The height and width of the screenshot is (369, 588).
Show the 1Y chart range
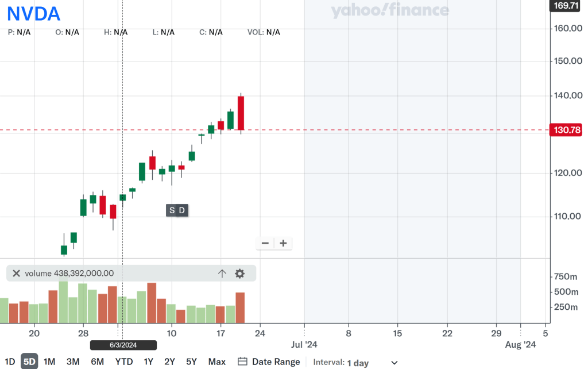pos(149,362)
